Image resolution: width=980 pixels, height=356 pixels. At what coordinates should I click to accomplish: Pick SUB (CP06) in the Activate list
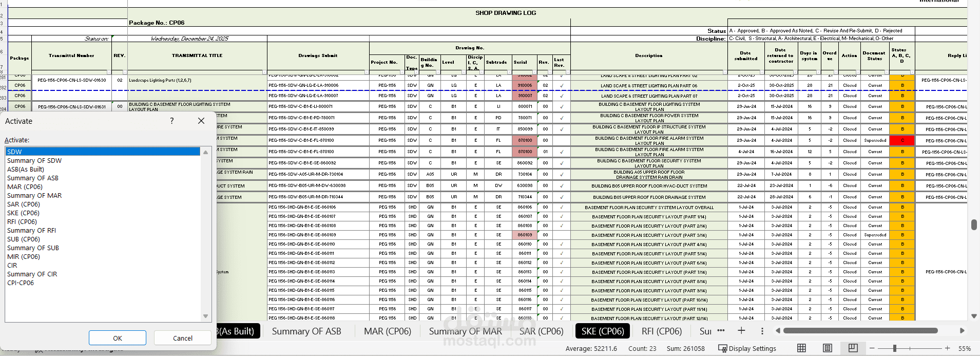[x=24, y=239]
